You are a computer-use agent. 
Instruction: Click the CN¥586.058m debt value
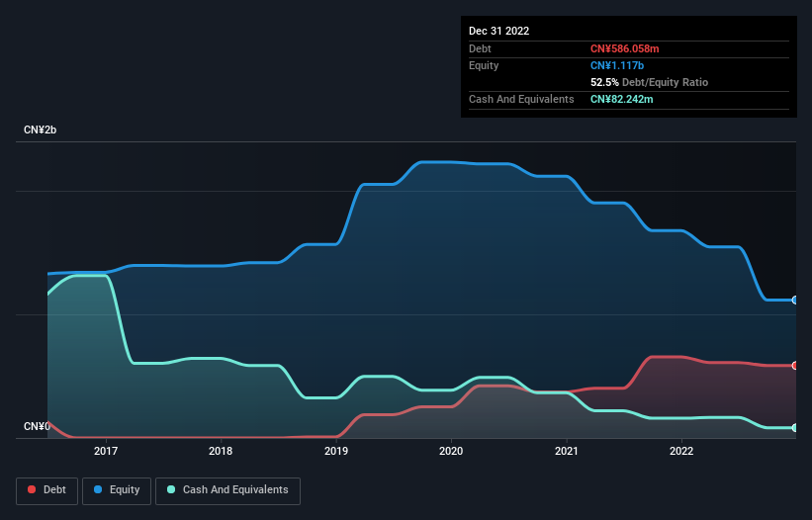(624, 48)
